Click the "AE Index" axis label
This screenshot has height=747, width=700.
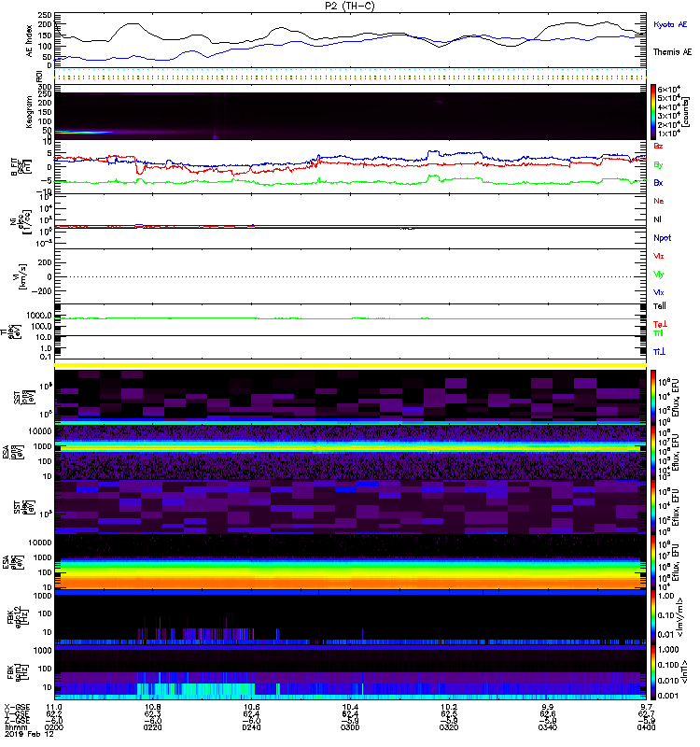click(30, 41)
